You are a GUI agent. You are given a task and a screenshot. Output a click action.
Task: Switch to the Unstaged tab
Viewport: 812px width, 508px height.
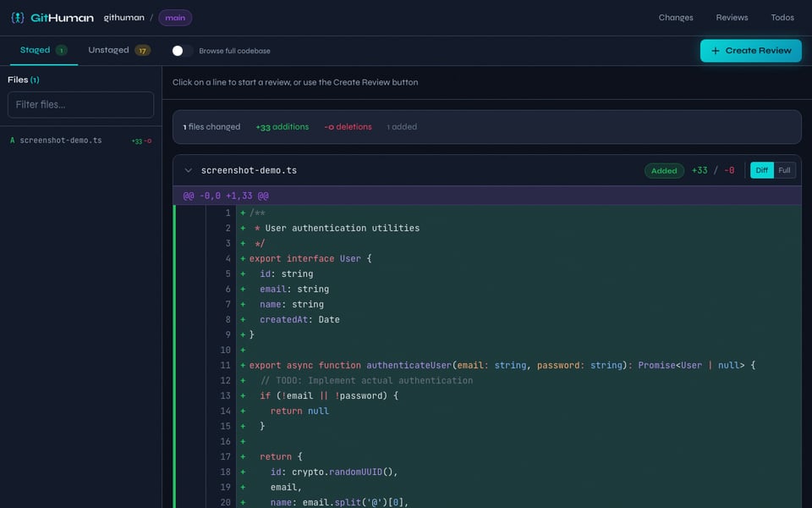pos(107,50)
